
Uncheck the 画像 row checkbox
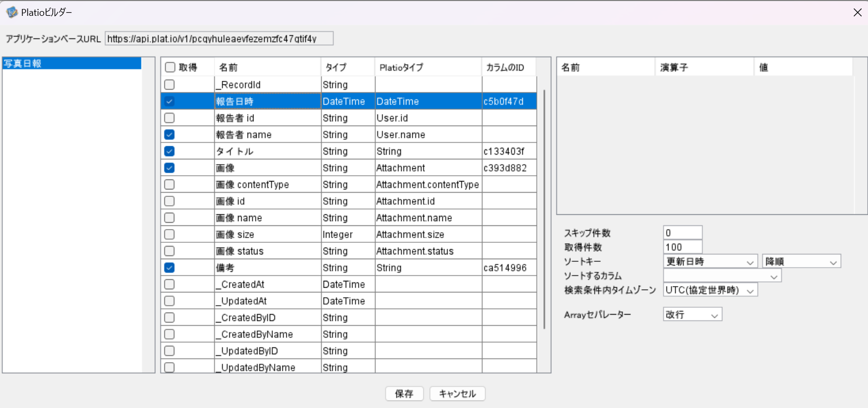(169, 168)
